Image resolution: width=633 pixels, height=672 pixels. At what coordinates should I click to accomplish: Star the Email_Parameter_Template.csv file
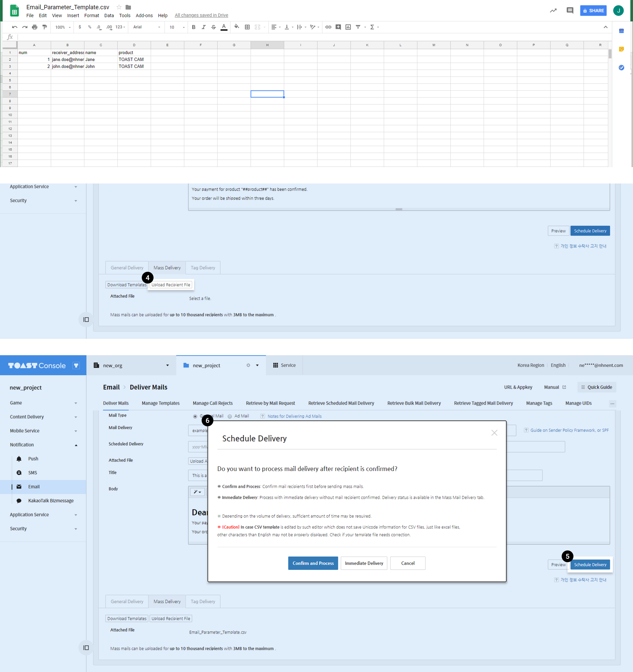click(x=119, y=7)
